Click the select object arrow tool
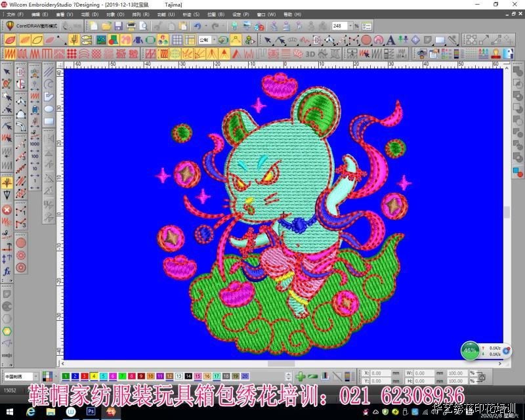The image size is (525, 420). [x=7, y=72]
